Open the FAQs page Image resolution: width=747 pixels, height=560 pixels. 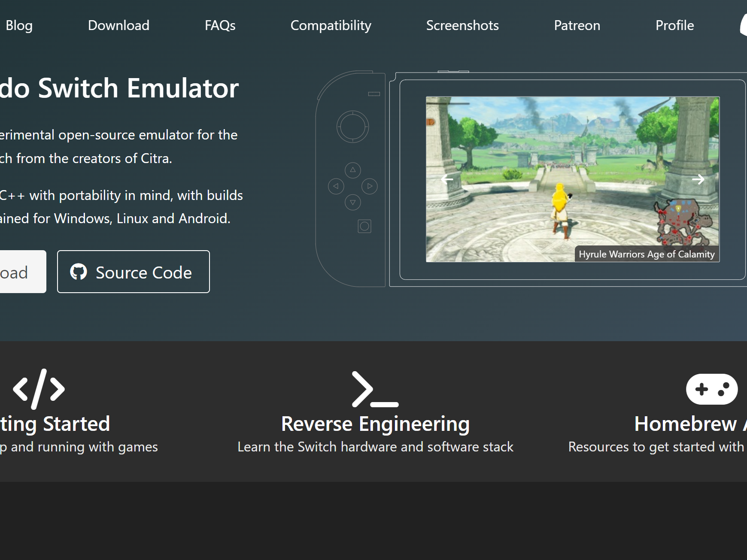[x=220, y=25]
